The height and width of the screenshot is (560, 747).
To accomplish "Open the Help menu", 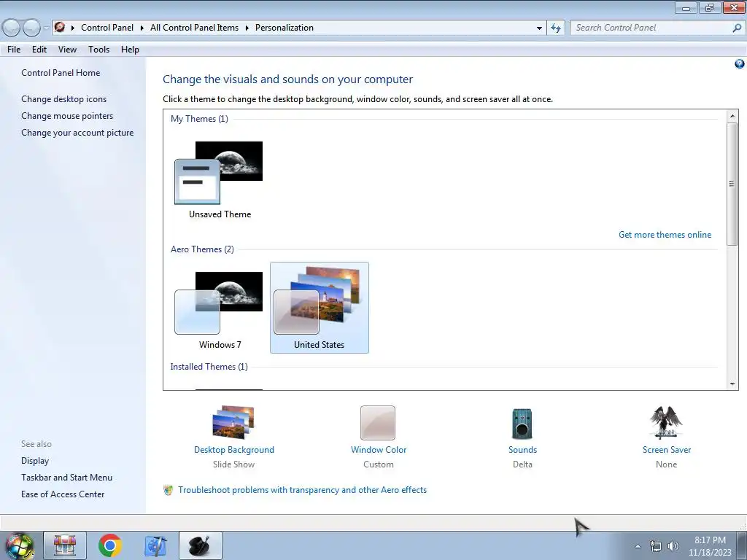I will pyautogui.click(x=130, y=50).
